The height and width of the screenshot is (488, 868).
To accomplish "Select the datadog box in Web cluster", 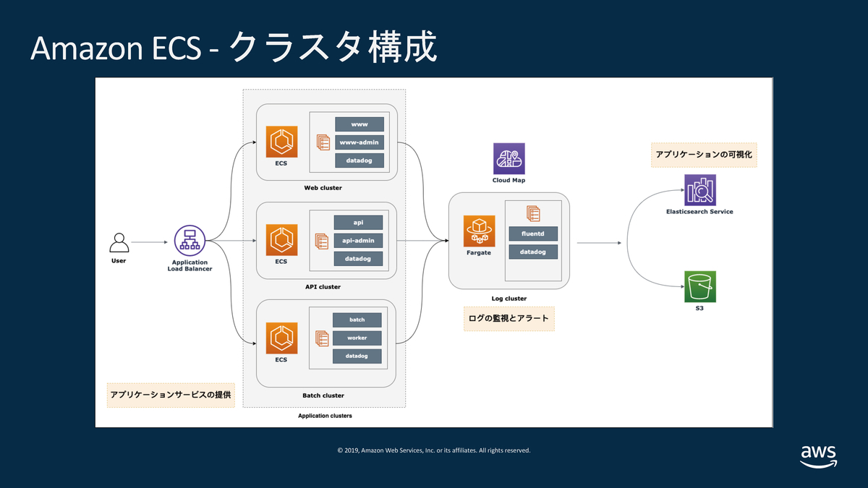I will coord(359,160).
